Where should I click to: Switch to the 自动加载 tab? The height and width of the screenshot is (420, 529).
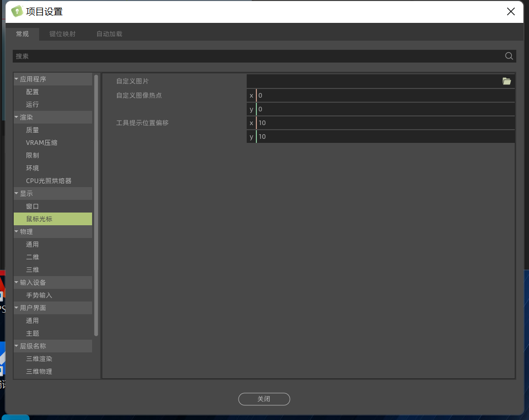click(109, 34)
